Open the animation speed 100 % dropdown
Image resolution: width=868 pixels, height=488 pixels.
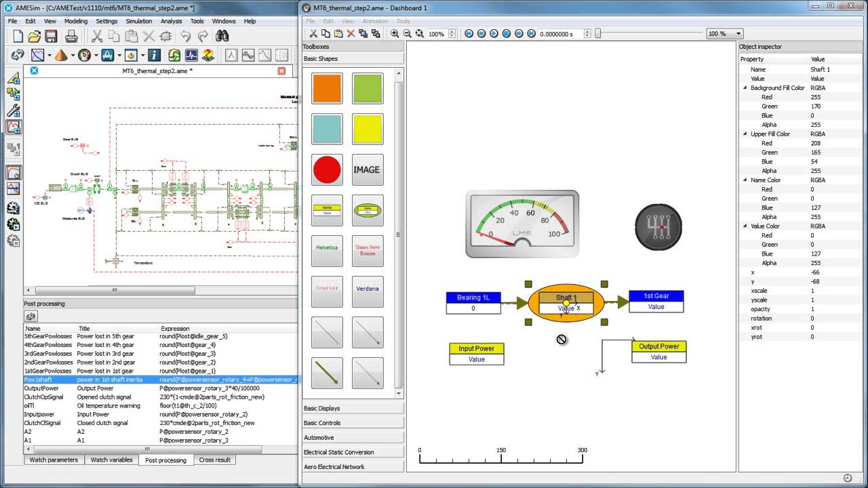tap(724, 33)
